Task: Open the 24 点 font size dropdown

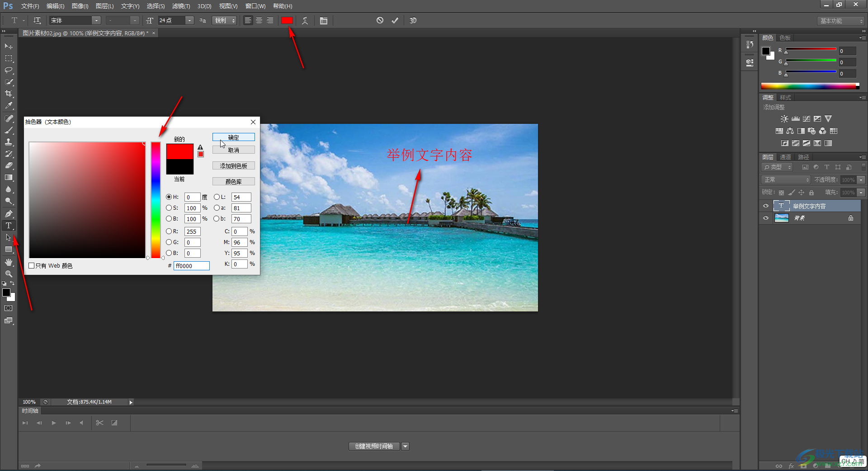Action: (x=190, y=20)
